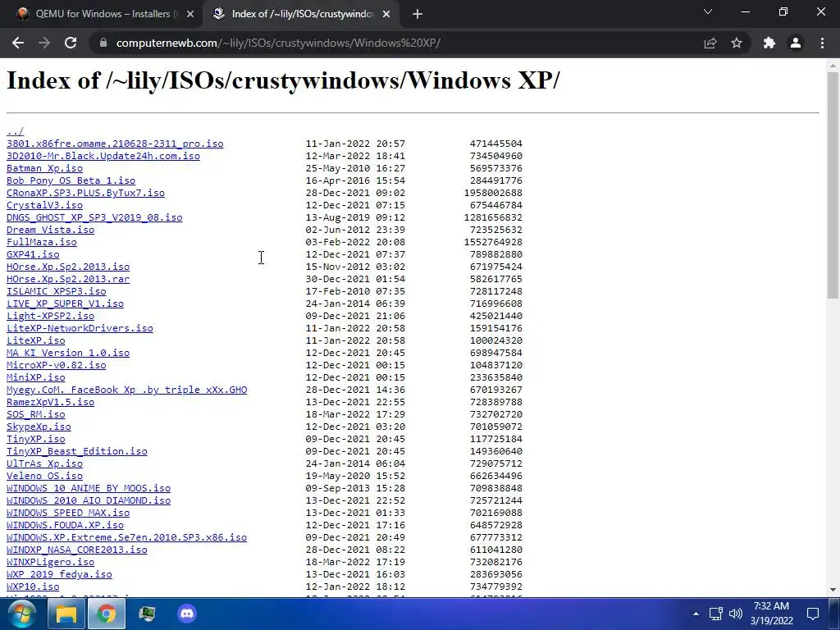The image size is (840, 630).
Task: Open Bob_Pony_OS_Beta_1.iso link
Action: 71,180
